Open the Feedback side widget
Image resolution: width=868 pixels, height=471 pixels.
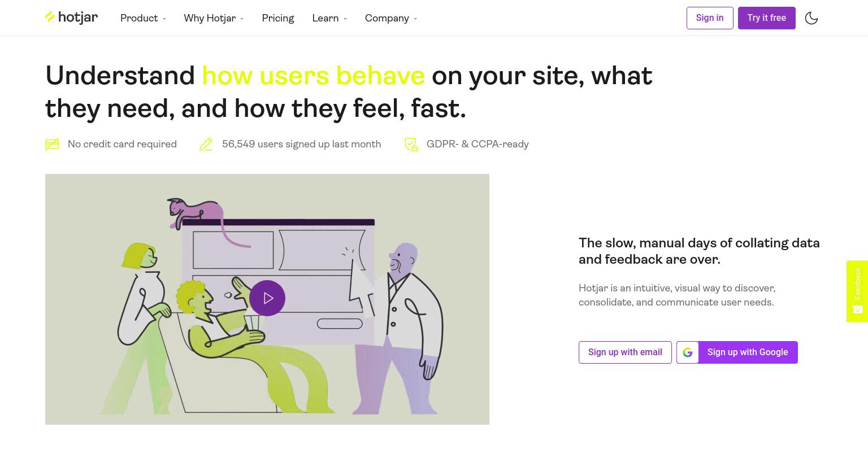(x=857, y=291)
